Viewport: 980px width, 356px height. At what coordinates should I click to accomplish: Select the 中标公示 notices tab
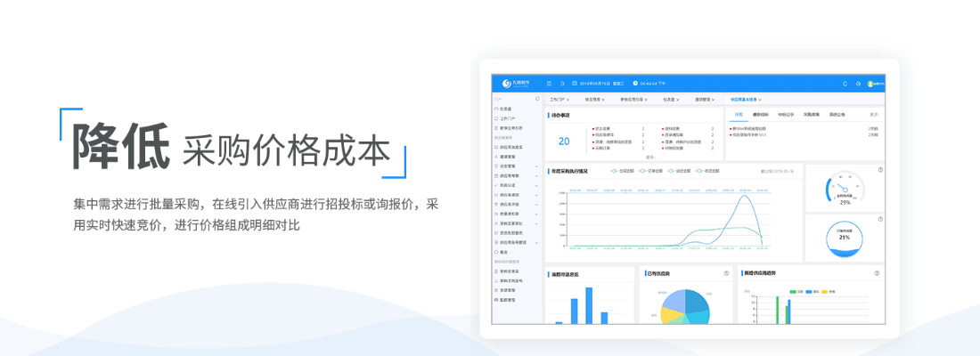[x=785, y=115]
